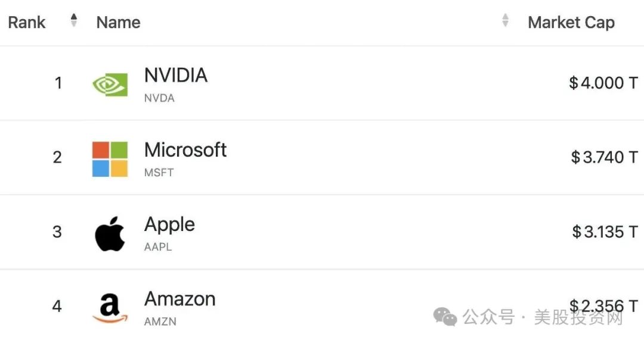Click the NVIDIA logo icon
The height and width of the screenshot is (343, 644).
point(110,85)
